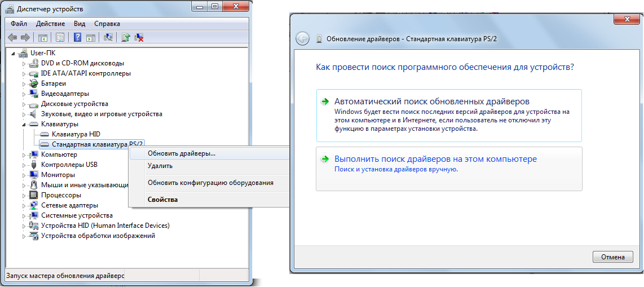Click the Процессоры chip icon
Screen dimensions: 644x287
pyautogui.click(x=34, y=195)
